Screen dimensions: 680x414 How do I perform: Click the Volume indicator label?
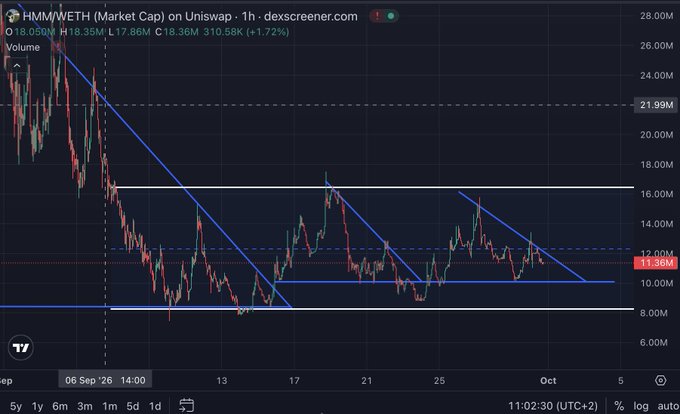click(23, 47)
